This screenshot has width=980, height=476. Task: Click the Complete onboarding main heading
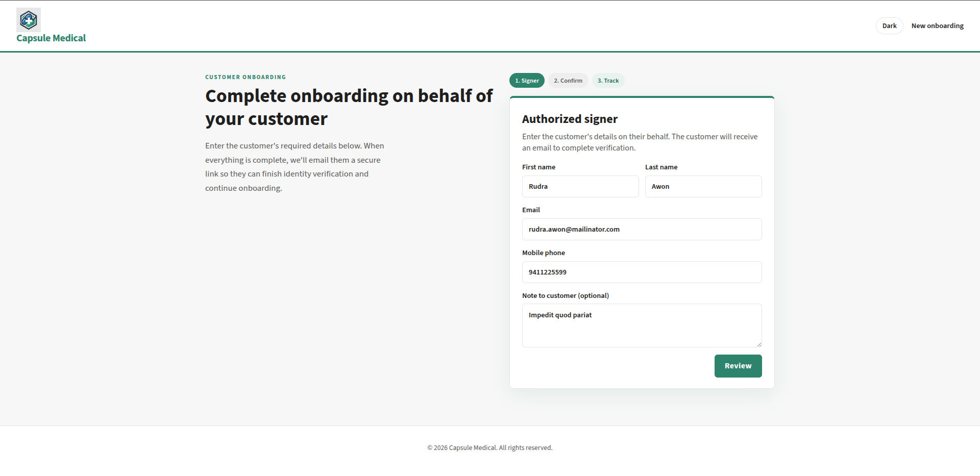pyautogui.click(x=349, y=107)
